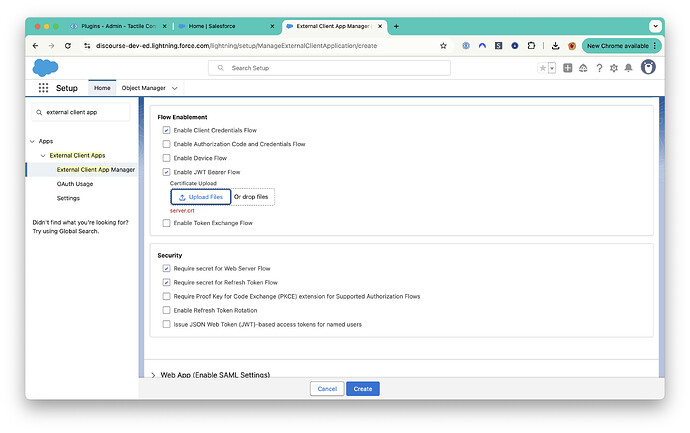
Task: Expand Web App (Enable SAML Settings) section
Action: coord(153,375)
